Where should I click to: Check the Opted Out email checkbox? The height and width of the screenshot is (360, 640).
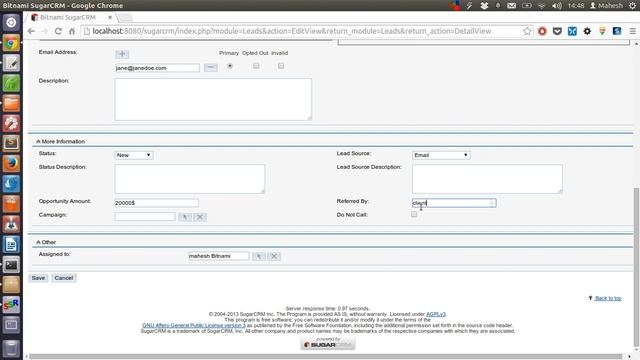(256, 66)
